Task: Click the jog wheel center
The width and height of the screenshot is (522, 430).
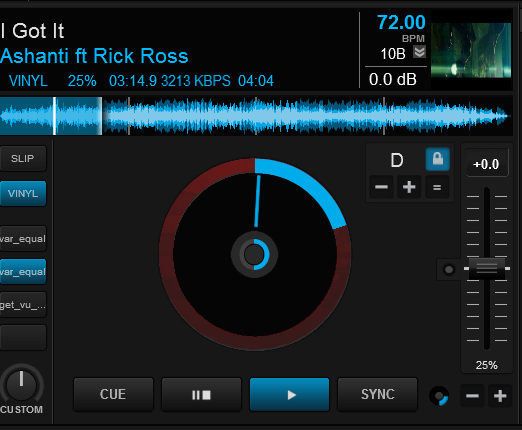Action: click(x=254, y=254)
